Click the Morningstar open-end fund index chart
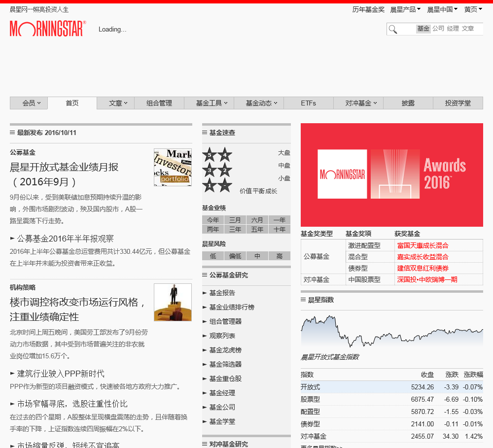This screenshot has height=448, width=493. (x=392, y=331)
